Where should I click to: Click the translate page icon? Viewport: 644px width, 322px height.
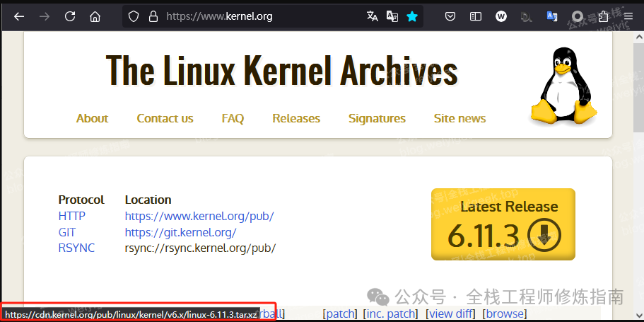(x=373, y=16)
